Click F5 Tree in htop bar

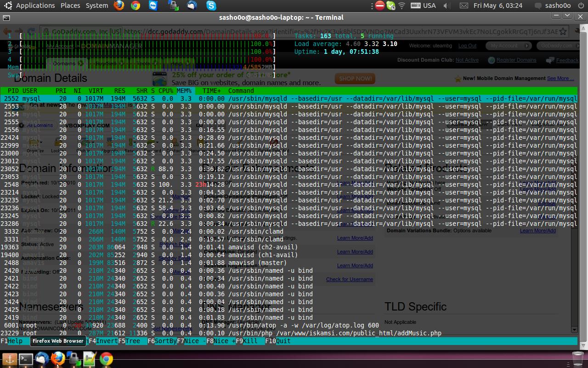click(129, 341)
